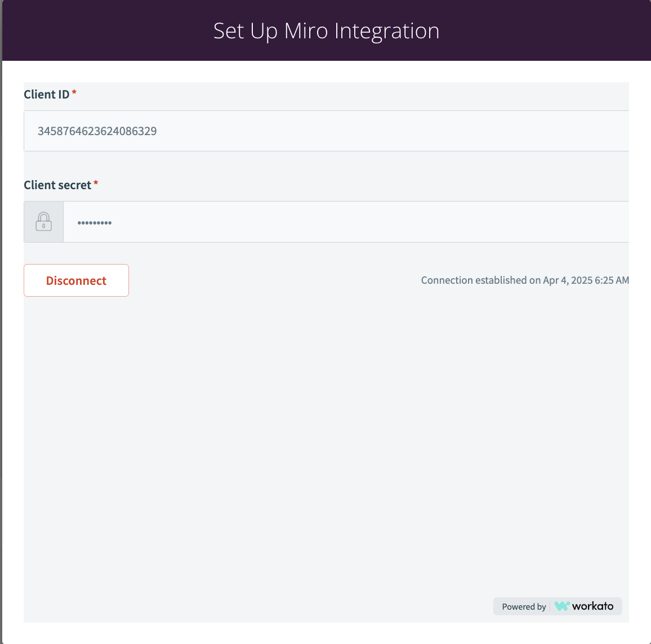
Task: Click the red asterisk next to Client ID
Action: pyautogui.click(x=74, y=93)
